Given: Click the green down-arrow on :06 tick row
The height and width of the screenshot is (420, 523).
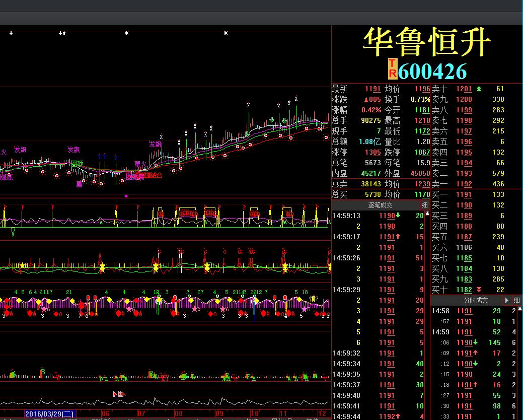Looking at the screenshot, I should [475, 342].
